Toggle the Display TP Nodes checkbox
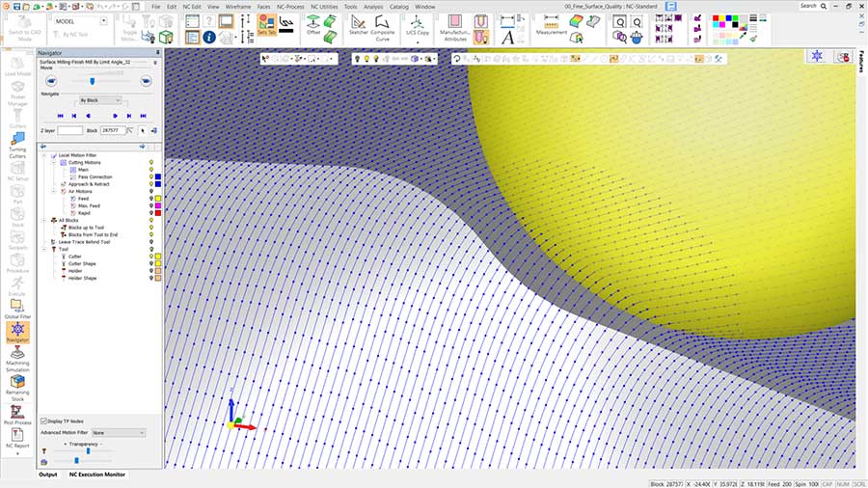868x488 pixels. click(x=44, y=420)
